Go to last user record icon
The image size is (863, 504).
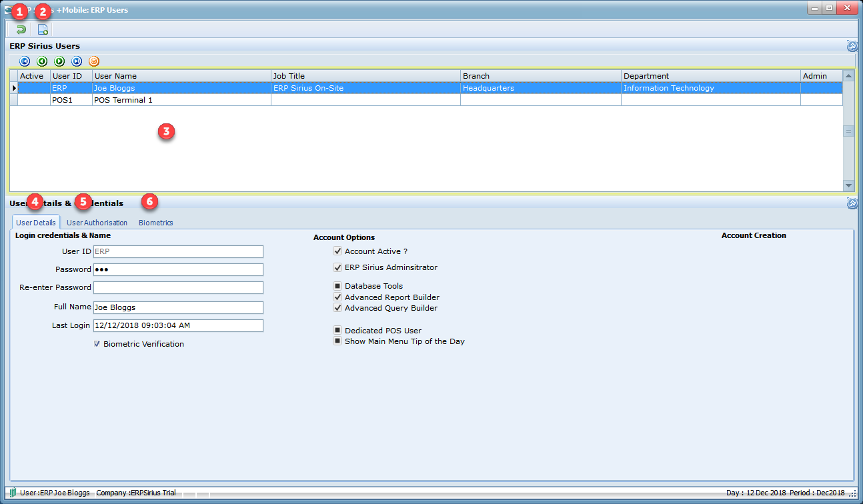click(x=77, y=61)
